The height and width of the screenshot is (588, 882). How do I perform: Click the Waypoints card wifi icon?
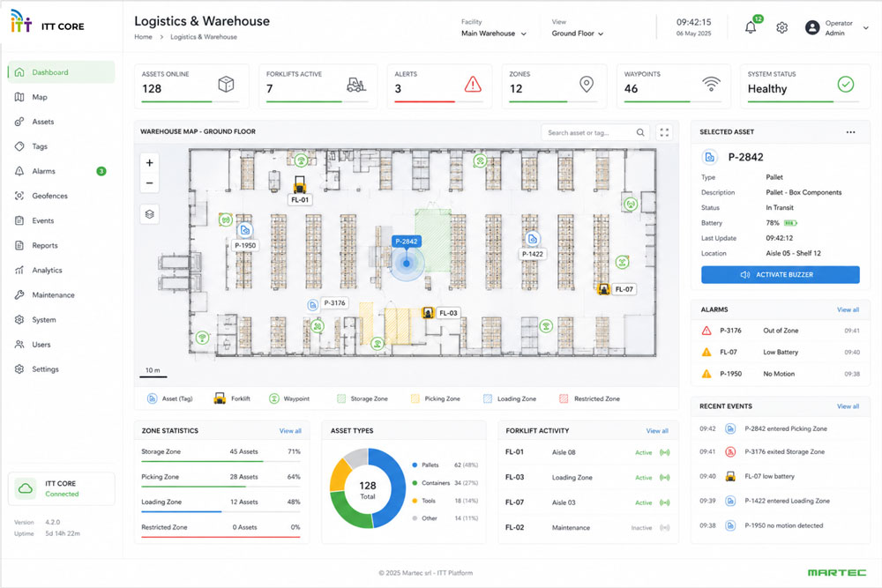[x=712, y=85]
